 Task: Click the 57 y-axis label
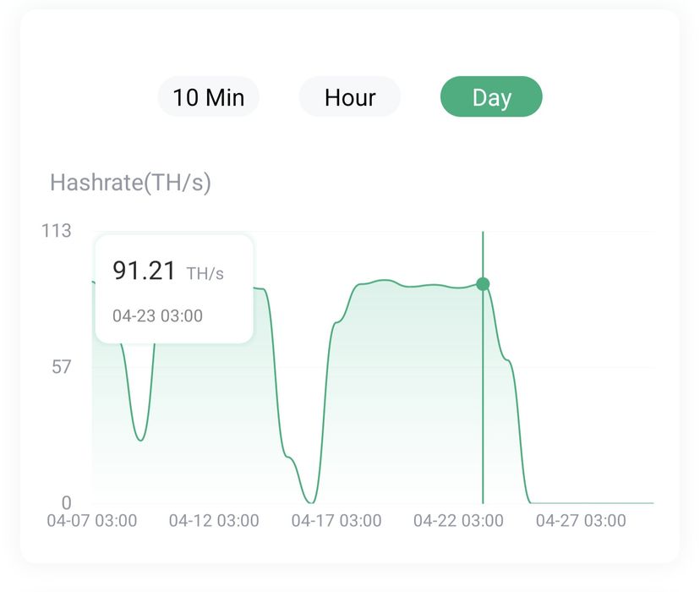[61, 367]
